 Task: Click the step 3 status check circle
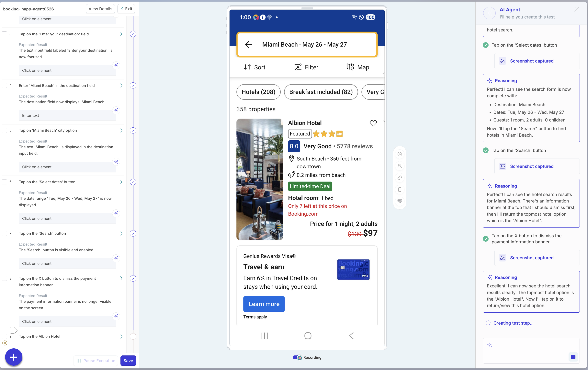coord(133,34)
